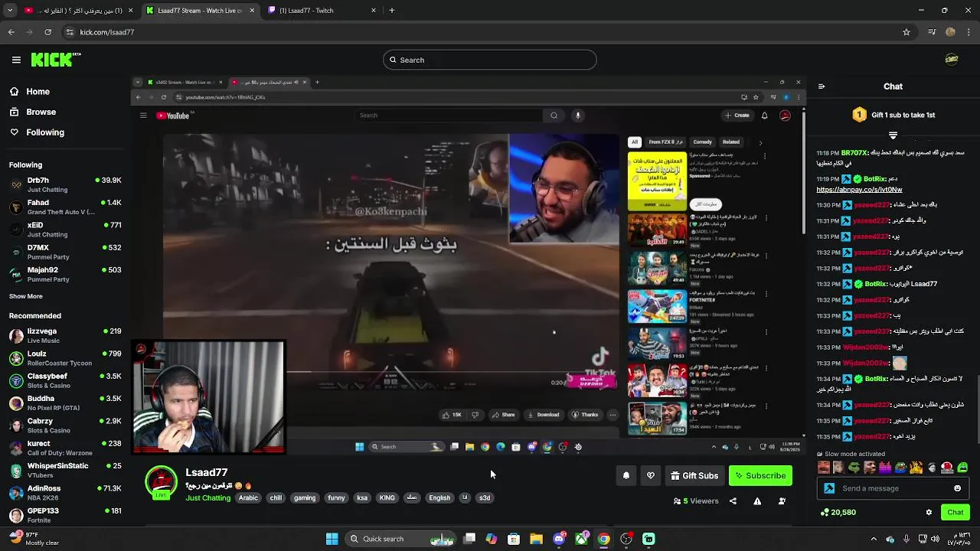Click the Send a message input

pyautogui.click(x=893, y=488)
